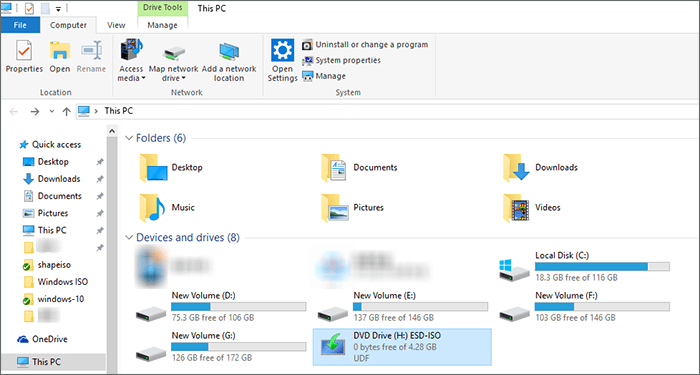Image resolution: width=700 pixels, height=375 pixels.
Task: Select Documents in Quick access list
Action: (52, 196)
